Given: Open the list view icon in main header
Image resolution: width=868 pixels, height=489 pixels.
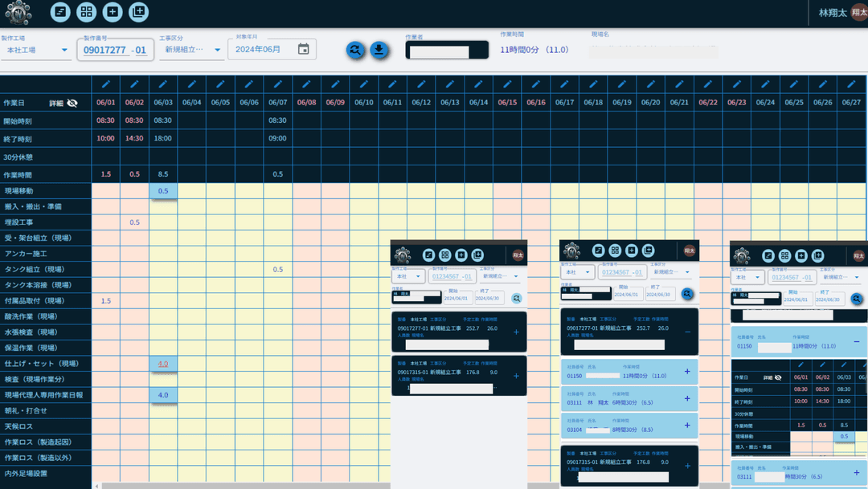Looking at the screenshot, I should 59,11.
